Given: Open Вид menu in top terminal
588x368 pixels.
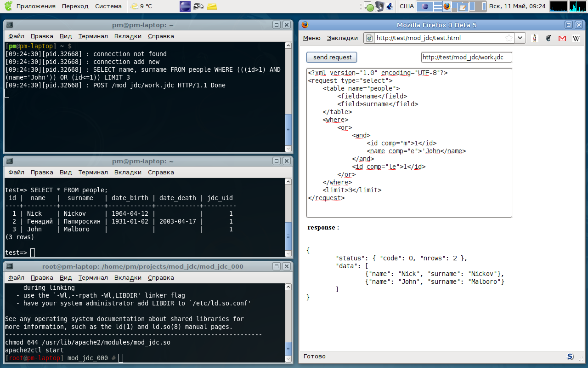Looking at the screenshot, I should click(x=66, y=36).
